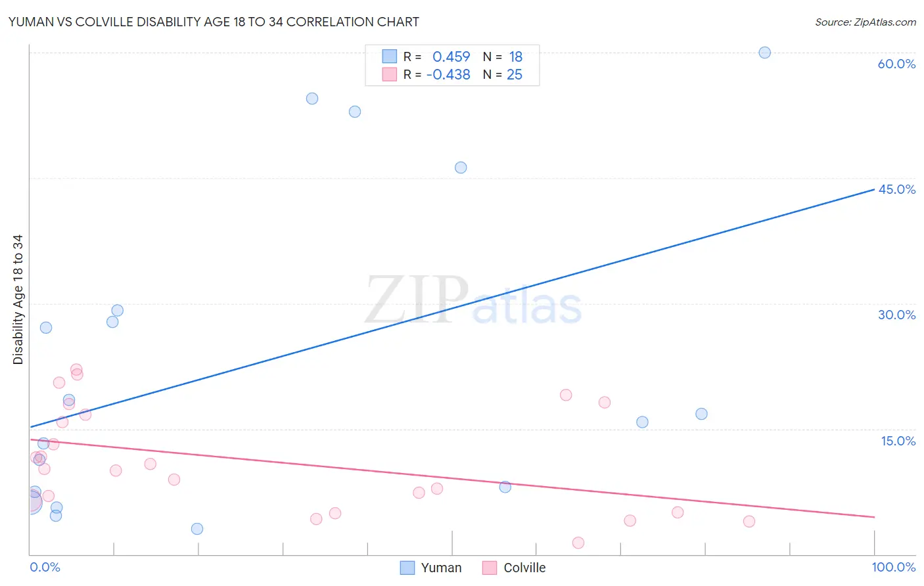Click the ZIPatlas watermark in chart center
The image size is (924, 586).
pyautogui.click(x=473, y=300)
